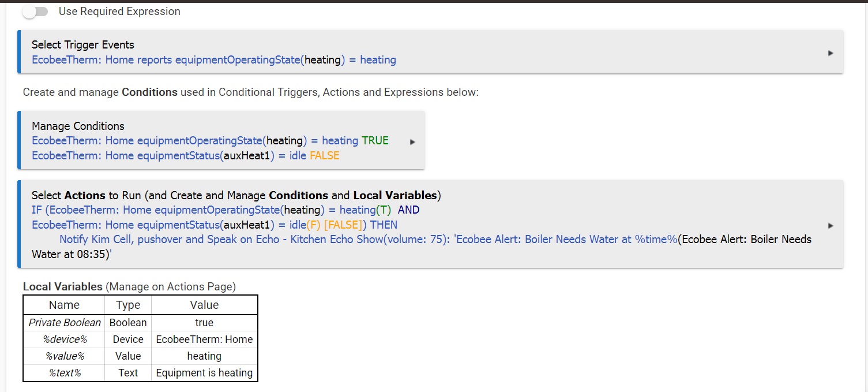Click the equipmentOperatingState heating trigger text
Image resolution: width=868 pixels, height=392 pixels.
coord(214,59)
